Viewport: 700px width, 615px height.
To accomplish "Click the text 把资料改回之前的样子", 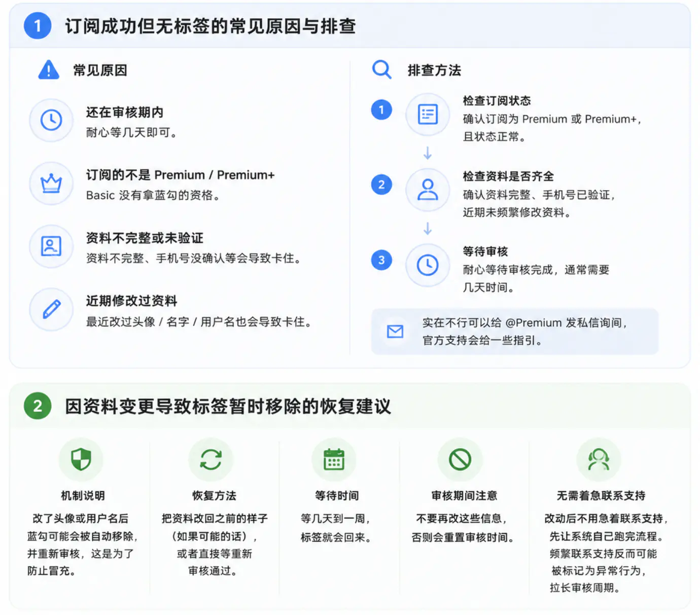I will [215, 518].
